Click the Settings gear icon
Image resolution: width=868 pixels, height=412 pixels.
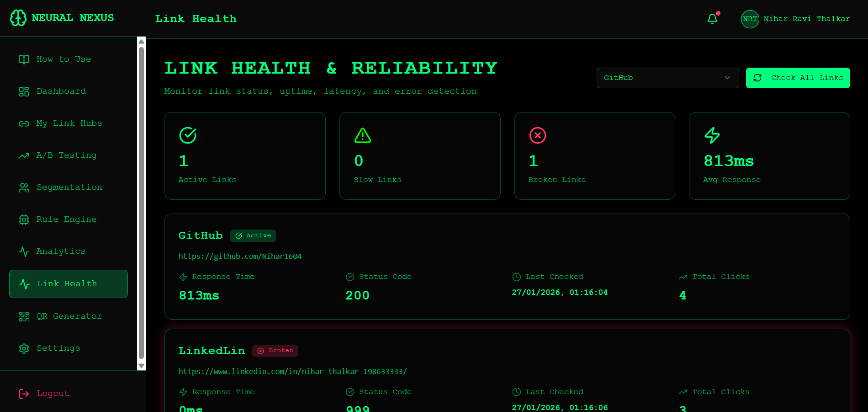click(x=24, y=348)
